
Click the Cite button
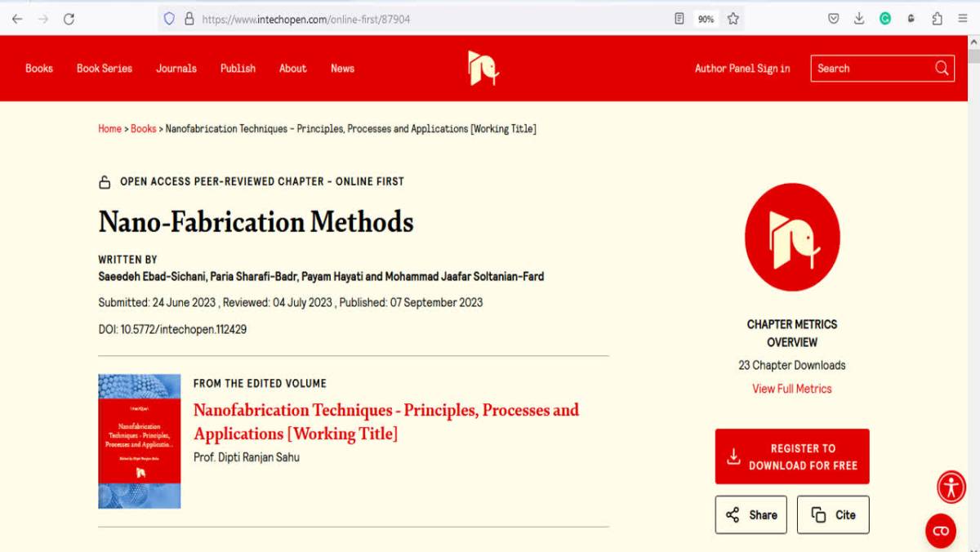click(x=833, y=514)
